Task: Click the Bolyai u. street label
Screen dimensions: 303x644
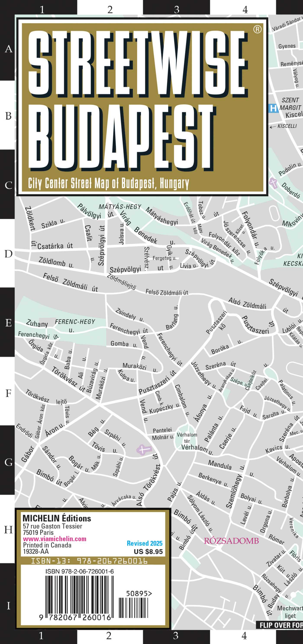Action: coord(251,498)
